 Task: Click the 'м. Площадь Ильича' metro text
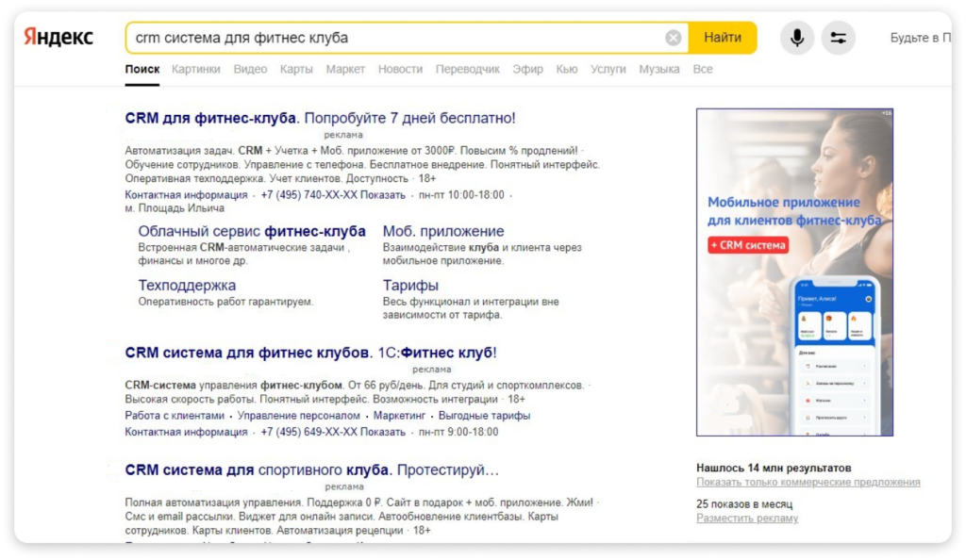click(175, 208)
